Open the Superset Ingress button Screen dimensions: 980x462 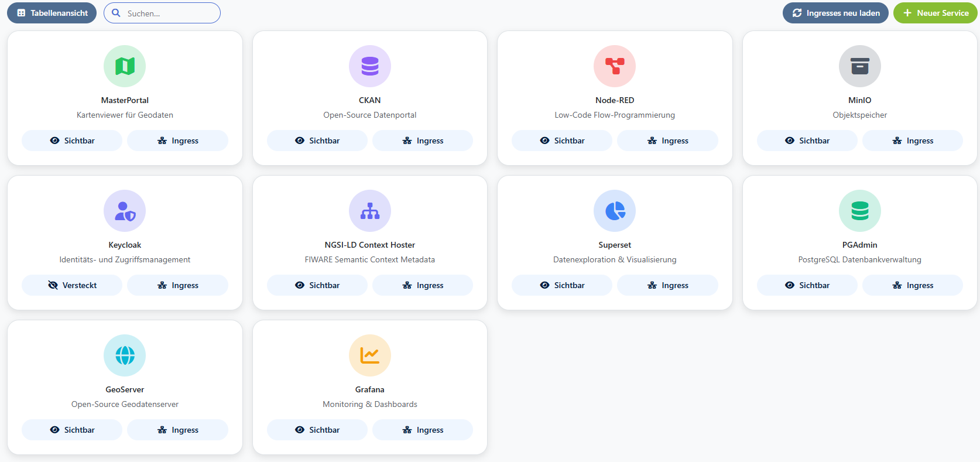(x=667, y=285)
